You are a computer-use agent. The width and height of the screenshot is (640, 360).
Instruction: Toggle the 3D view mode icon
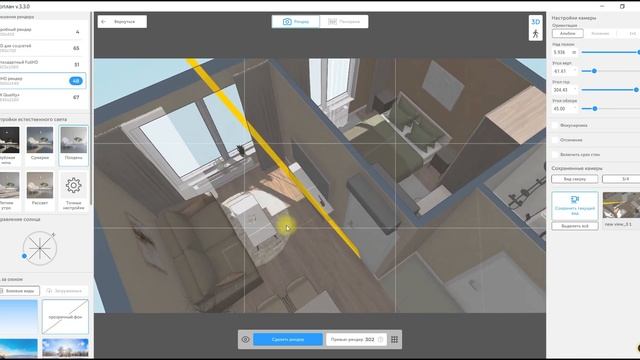point(536,22)
